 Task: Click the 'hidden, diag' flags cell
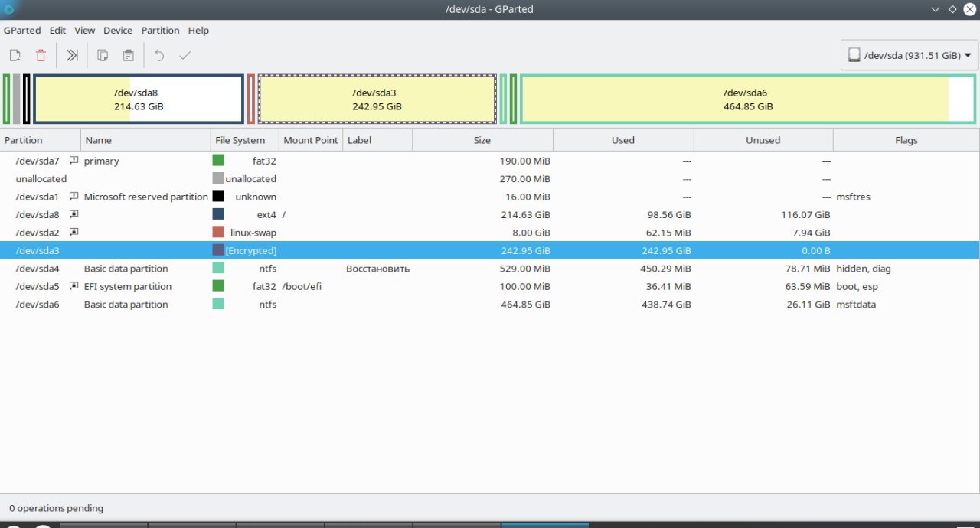864,269
